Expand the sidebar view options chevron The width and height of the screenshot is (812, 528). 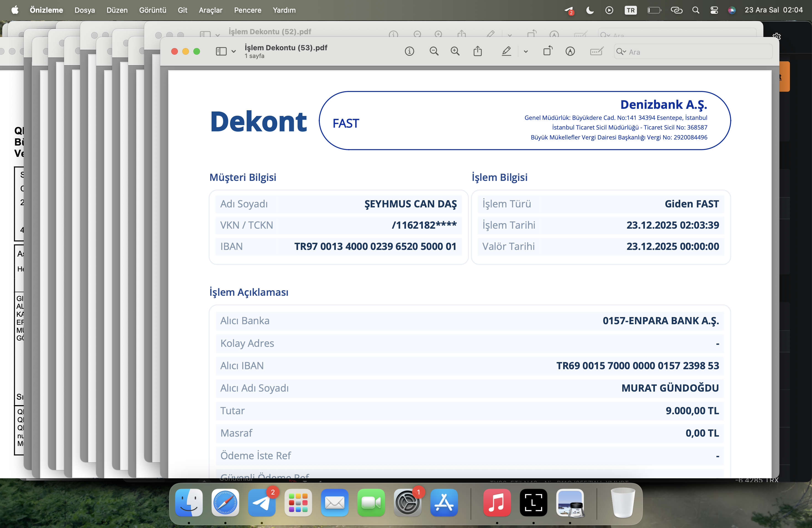pyautogui.click(x=234, y=52)
